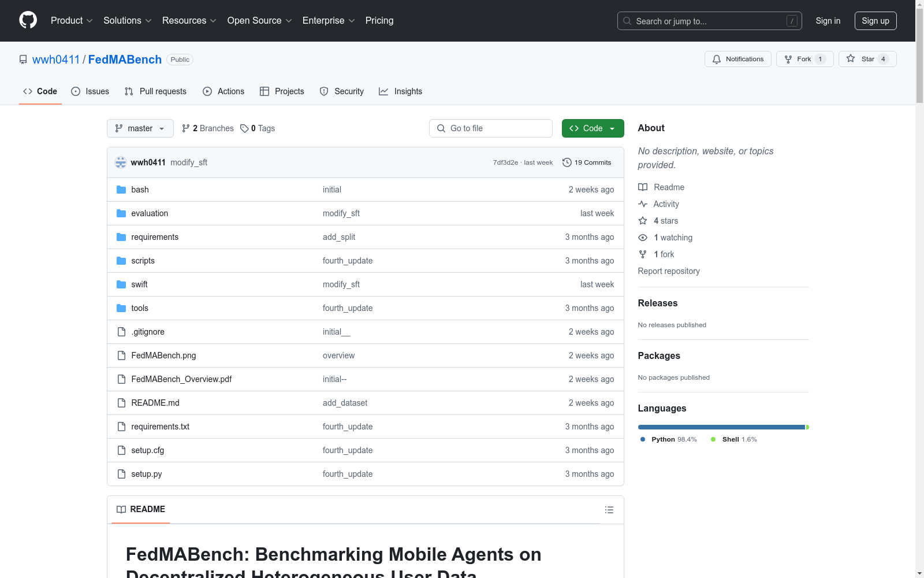Switch to the Pull requests tab

155,91
